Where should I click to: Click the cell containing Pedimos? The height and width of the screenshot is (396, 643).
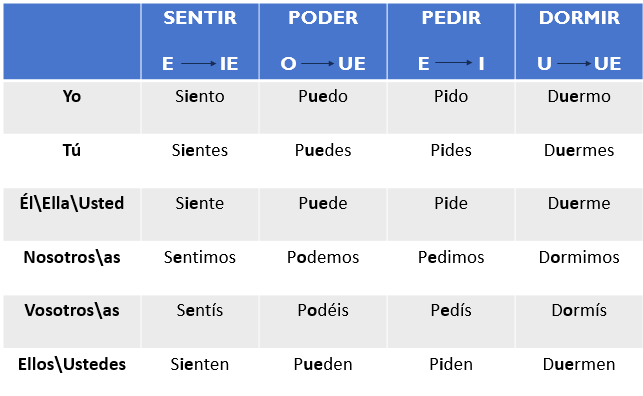(451, 268)
